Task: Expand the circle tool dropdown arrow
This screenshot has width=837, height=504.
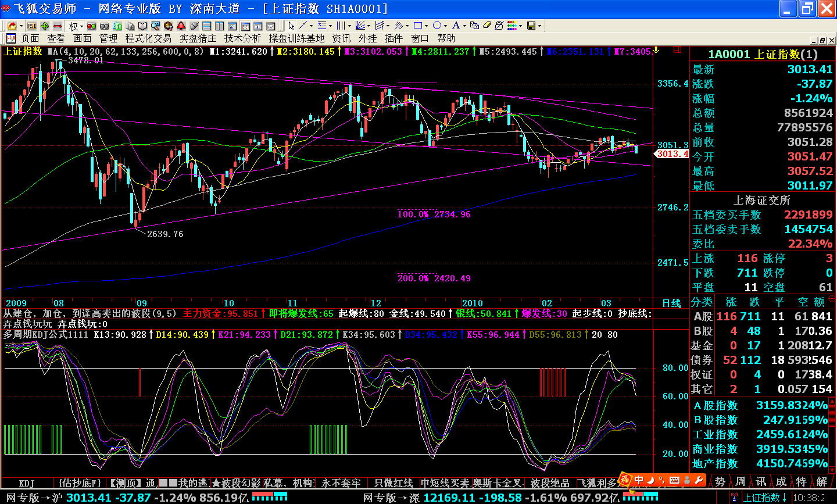Action: (x=445, y=26)
